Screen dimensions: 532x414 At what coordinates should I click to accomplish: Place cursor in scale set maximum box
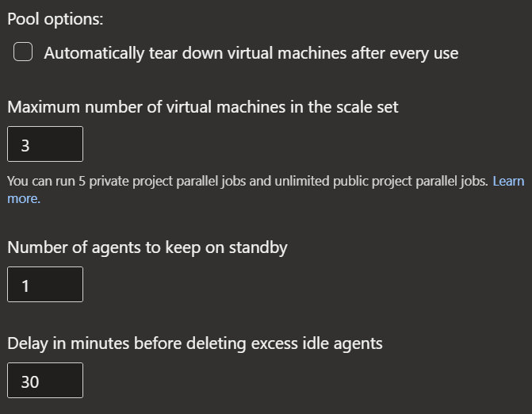(55, 144)
